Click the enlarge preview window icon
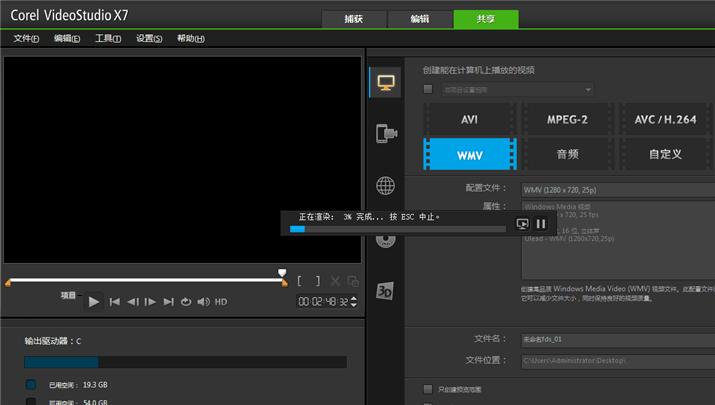 [352, 281]
